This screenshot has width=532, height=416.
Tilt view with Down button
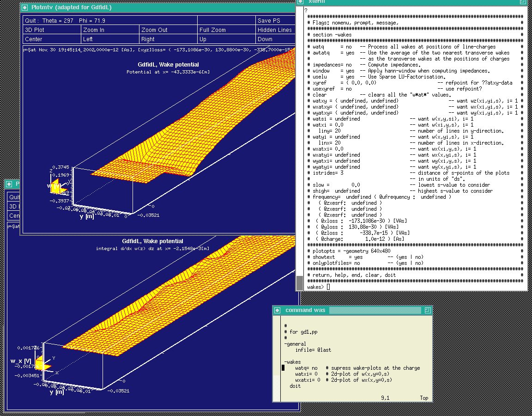(275, 39)
